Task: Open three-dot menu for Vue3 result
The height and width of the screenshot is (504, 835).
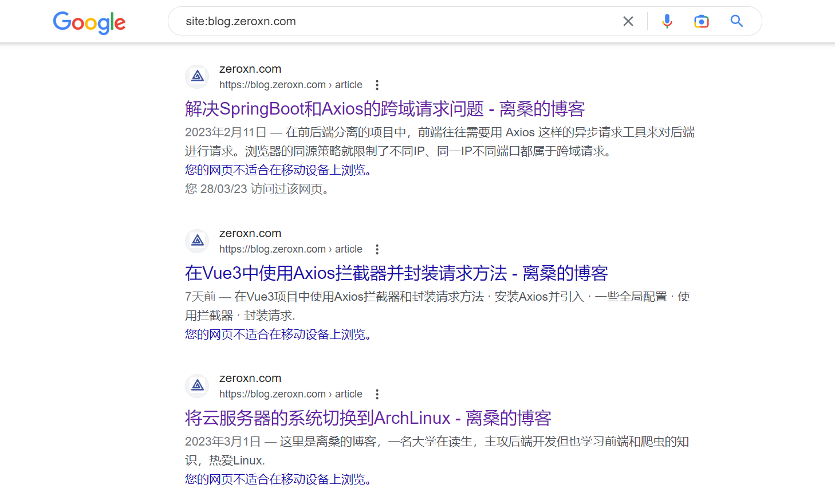Action: (377, 249)
